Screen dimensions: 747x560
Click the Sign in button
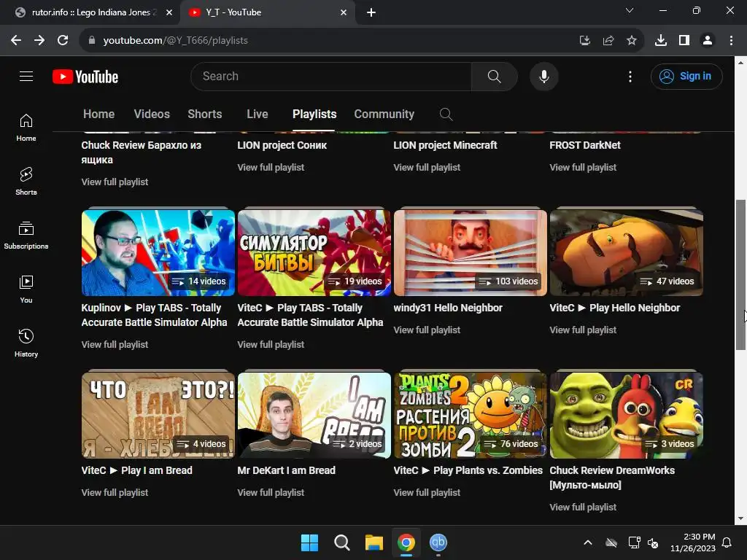tap(686, 76)
